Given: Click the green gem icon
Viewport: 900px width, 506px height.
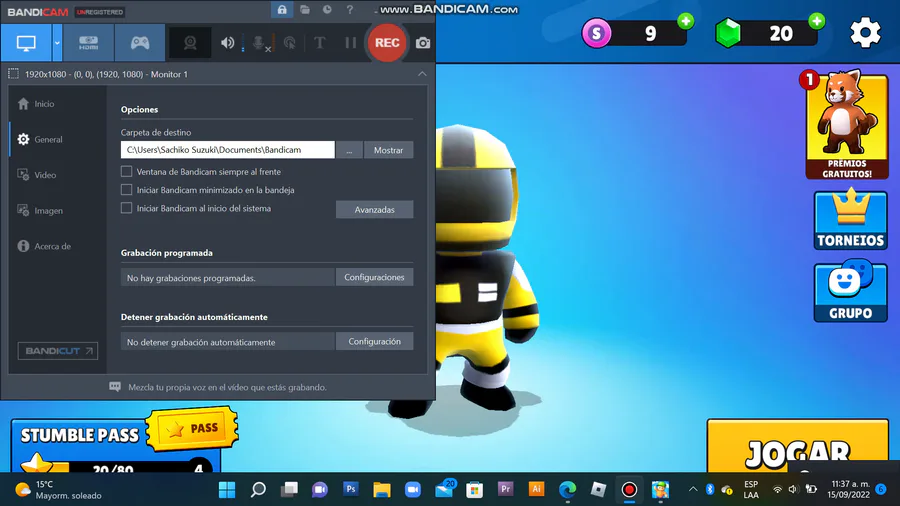Looking at the screenshot, I should click(728, 34).
